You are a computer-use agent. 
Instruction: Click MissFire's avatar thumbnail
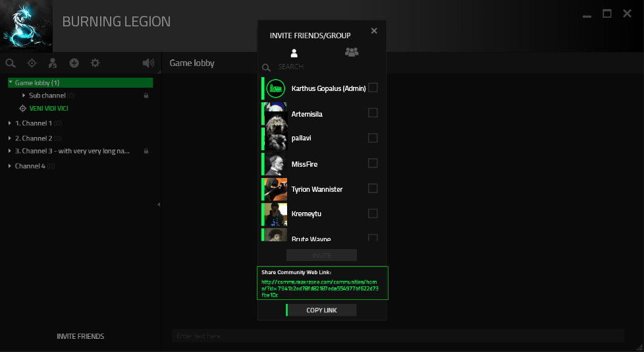coord(276,163)
